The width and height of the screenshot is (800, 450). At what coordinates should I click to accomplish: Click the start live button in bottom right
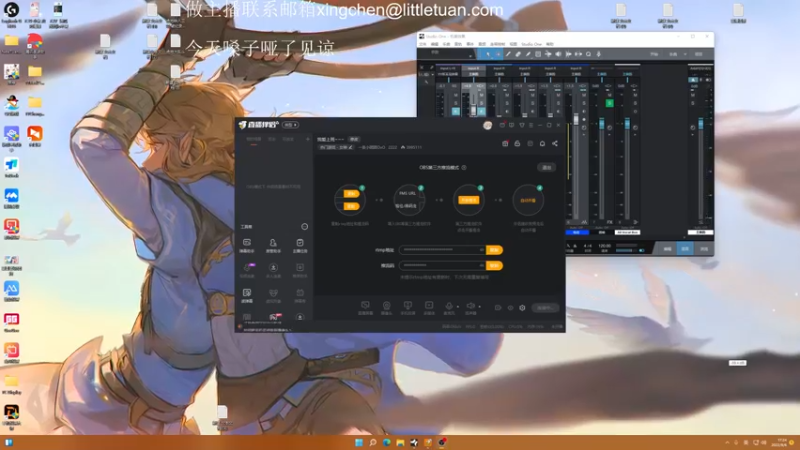coord(545,308)
